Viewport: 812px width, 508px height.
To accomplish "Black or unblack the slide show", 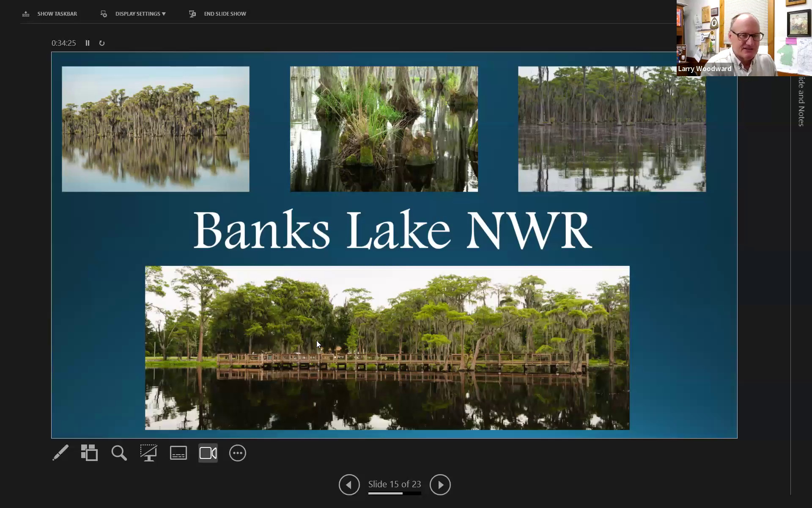I will tap(148, 453).
